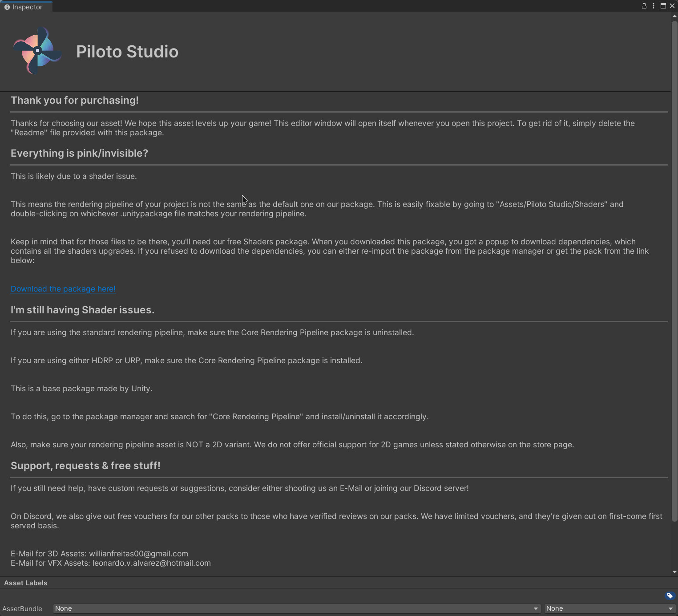Open the 'Download the package here!' link
Screen dimensions: 678x616
(63, 289)
